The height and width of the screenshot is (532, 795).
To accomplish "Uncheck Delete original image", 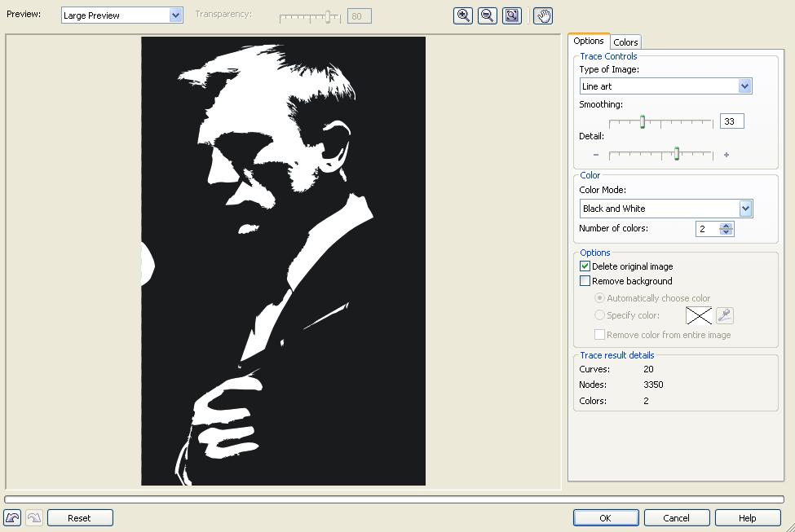I will coord(585,266).
